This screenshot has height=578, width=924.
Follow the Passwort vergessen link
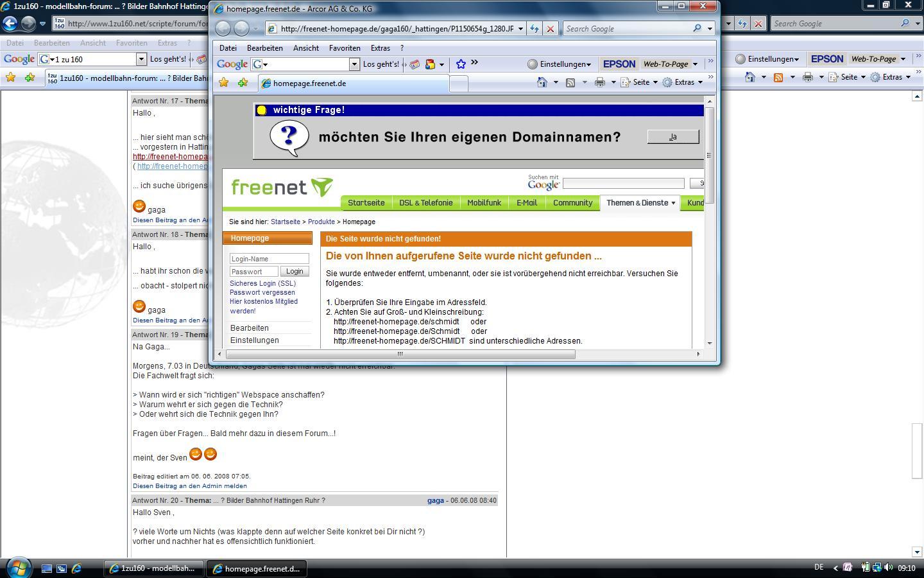[262, 292]
